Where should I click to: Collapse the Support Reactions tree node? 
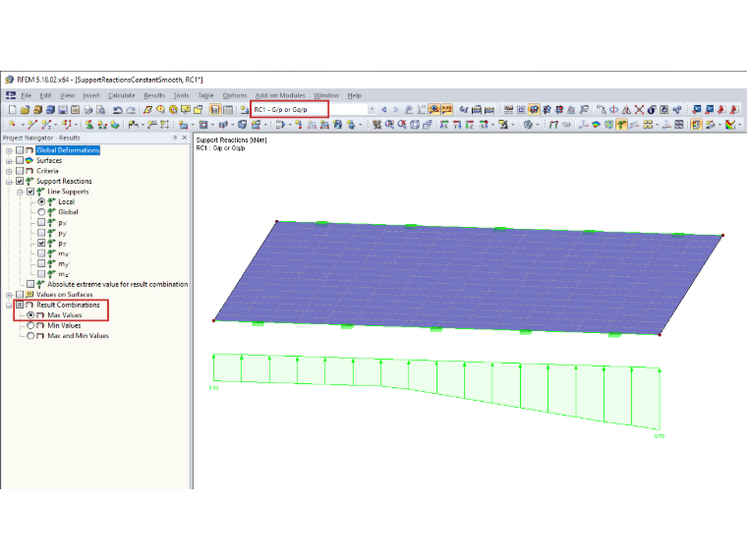coord(9,182)
